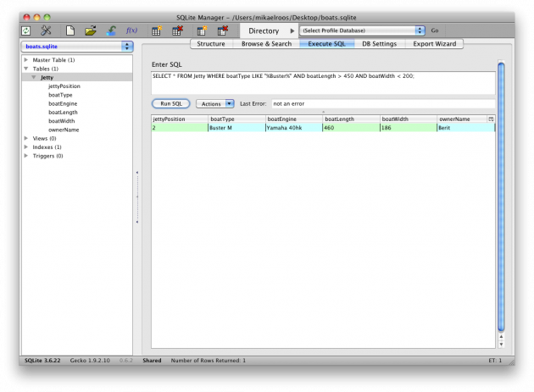
Task: Click the open database folder icon
Action: 91,30
